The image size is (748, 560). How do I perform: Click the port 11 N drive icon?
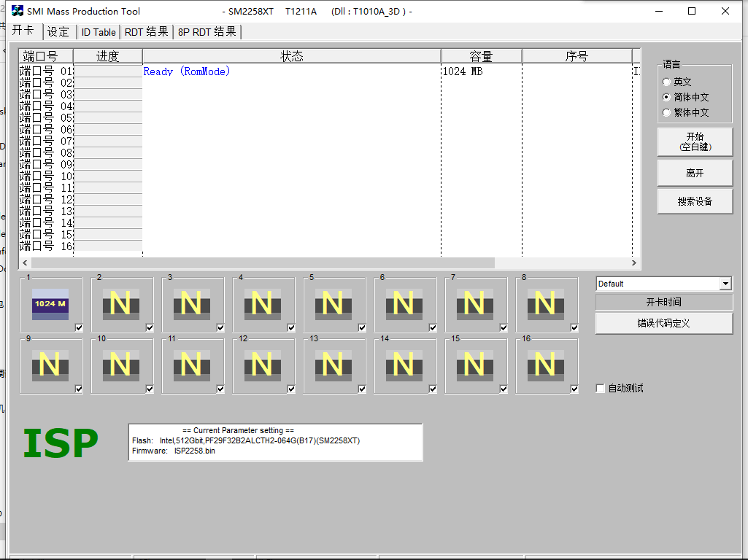pyautogui.click(x=192, y=365)
